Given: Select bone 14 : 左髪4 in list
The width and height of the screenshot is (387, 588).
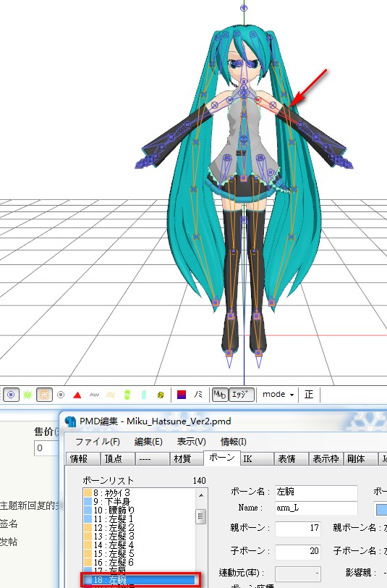Looking at the screenshot, I should coord(139,545).
